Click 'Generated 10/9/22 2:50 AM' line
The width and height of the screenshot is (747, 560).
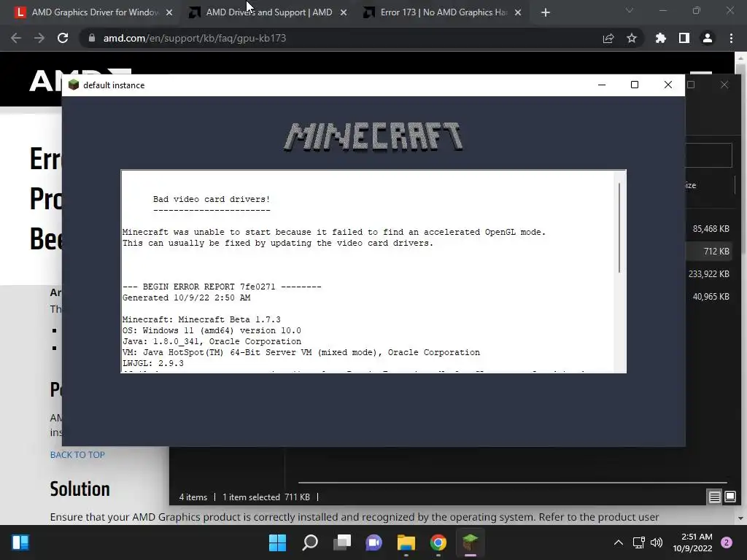[186, 297]
